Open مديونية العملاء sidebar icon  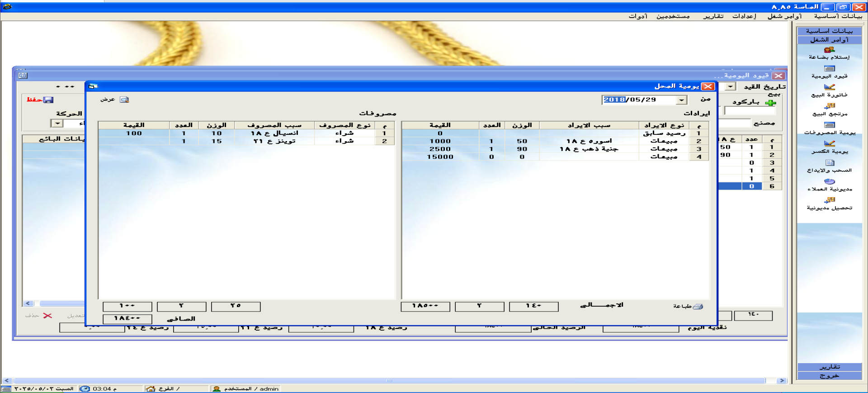pyautogui.click(x=829, y=182)
